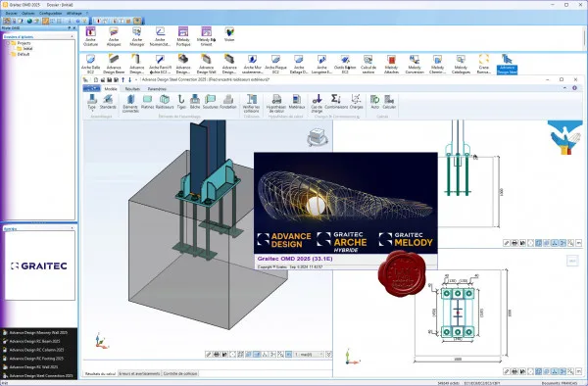
Task: Open Matériaux ribbon tool
Action: [297, 102]
